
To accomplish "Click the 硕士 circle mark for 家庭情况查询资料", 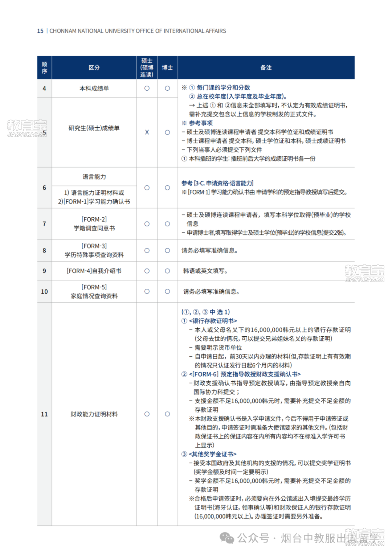I will click(x=147, y=292).
